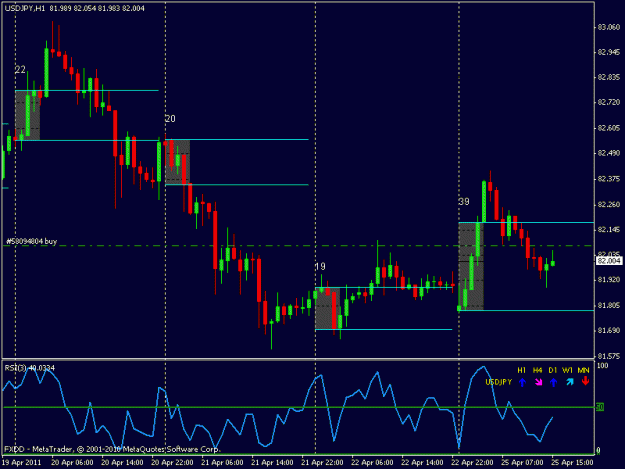Click the 82.835 price axis value
The image size is (625, 469).
[609, 77]
